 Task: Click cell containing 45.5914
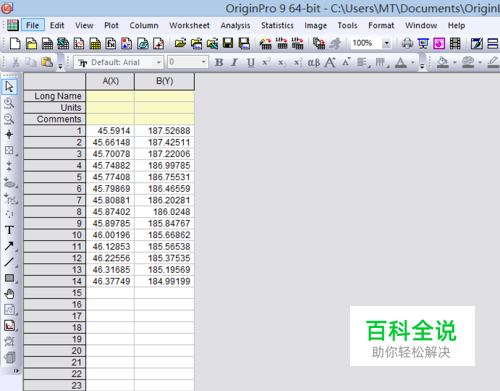(110, 131)
